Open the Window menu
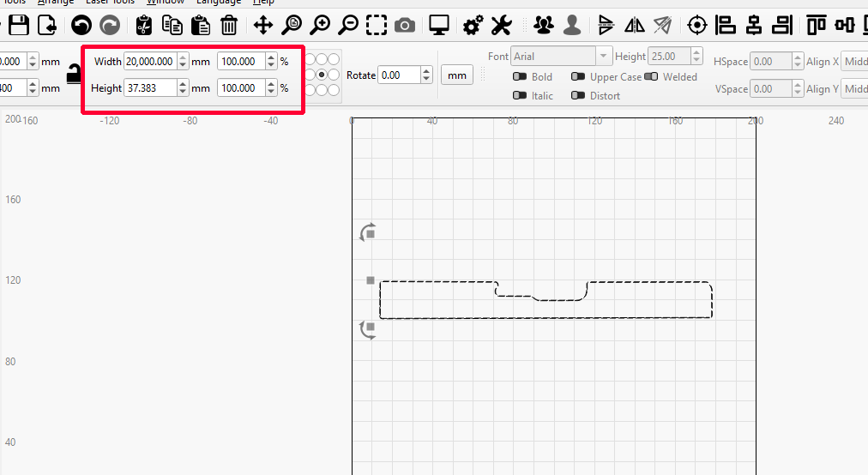 tap(165, 2)
